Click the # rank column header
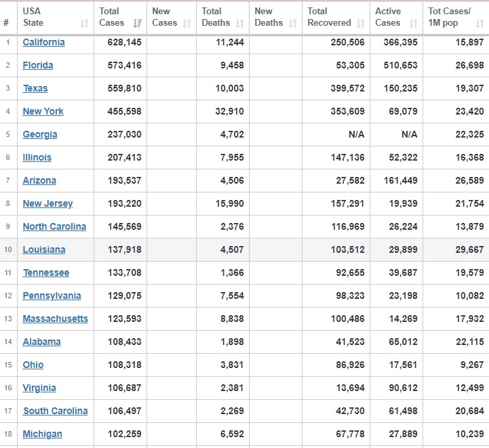Screen dimensions: 489x448 [6, 22]
